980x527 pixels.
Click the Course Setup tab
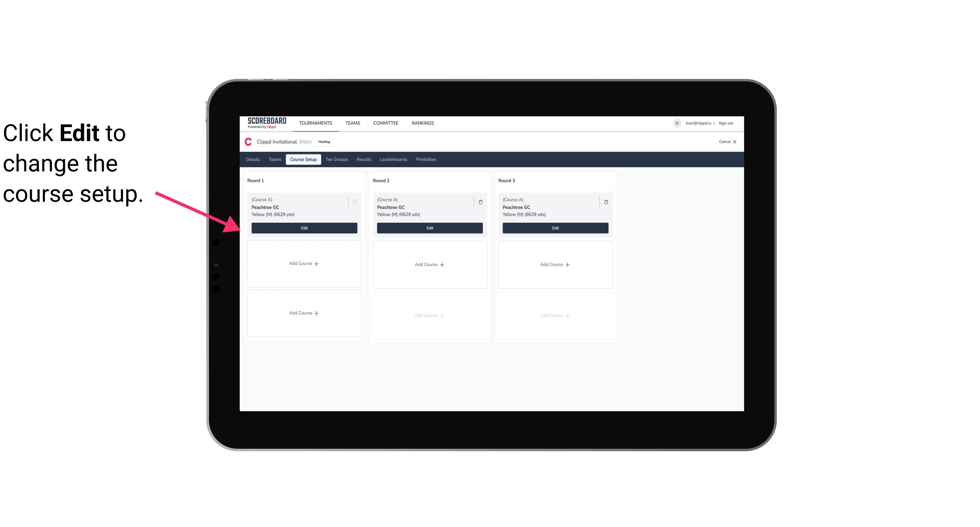(x=303, y=160)
